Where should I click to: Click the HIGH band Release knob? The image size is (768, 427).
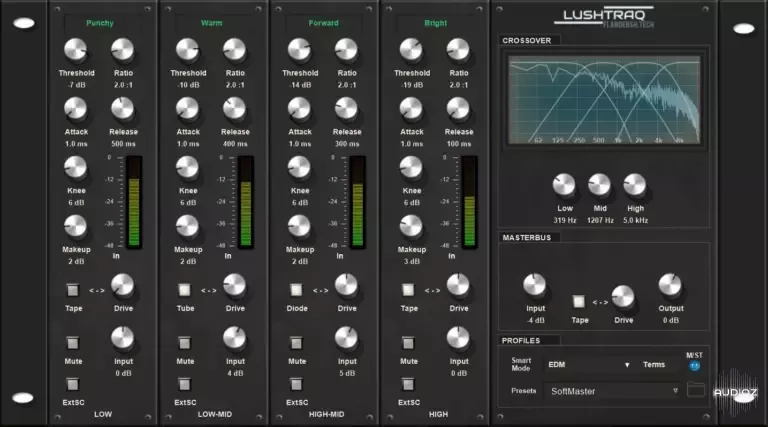coord(457,109)
